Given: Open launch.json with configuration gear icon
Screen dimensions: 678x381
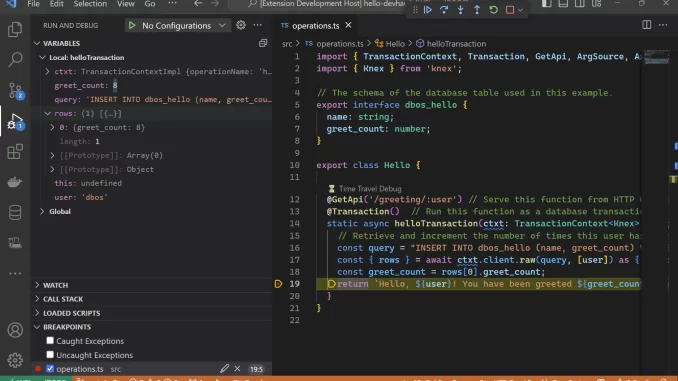Looking at the screenshot, I should [241, 25].
